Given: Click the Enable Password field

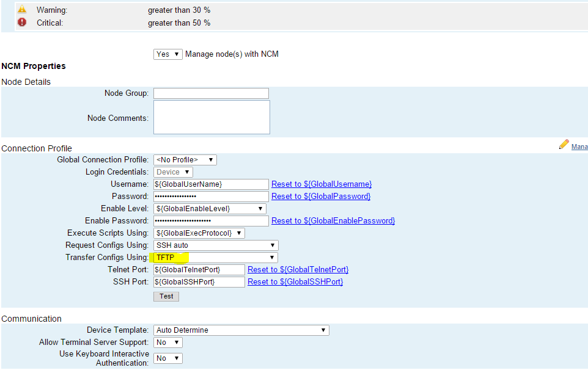Looking at the screenshot, I should click(211, 220).
